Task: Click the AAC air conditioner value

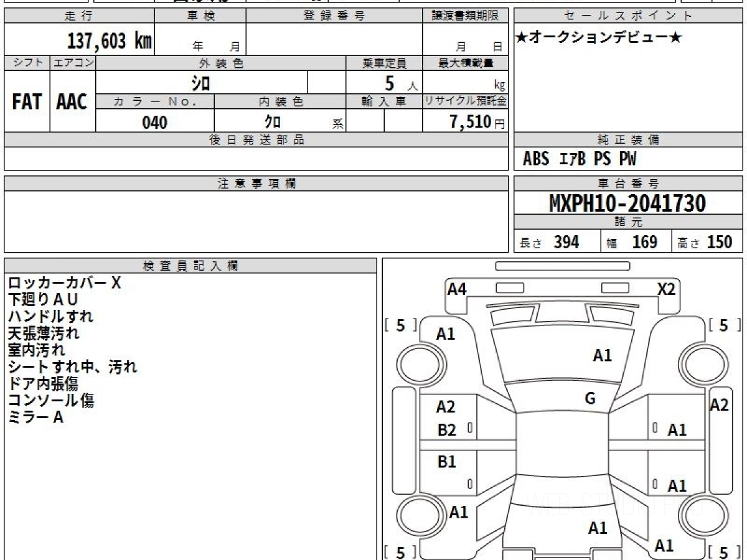Action: point(72,102)
